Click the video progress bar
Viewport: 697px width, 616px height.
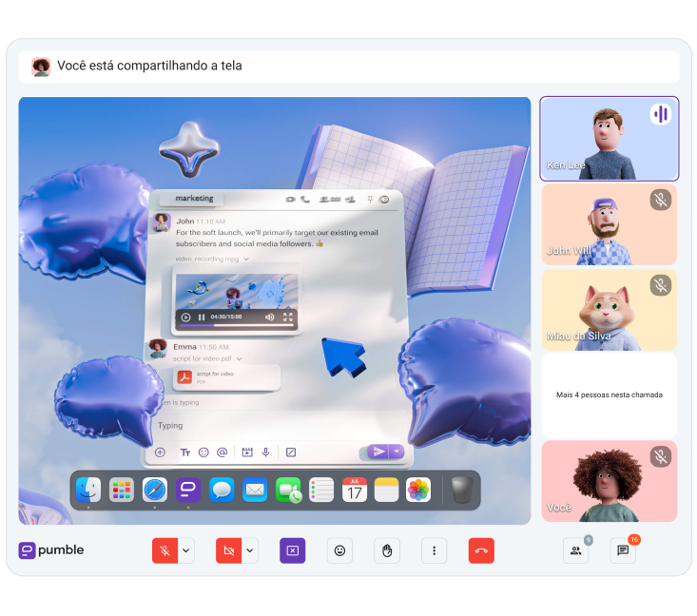[x=219, y=325]
